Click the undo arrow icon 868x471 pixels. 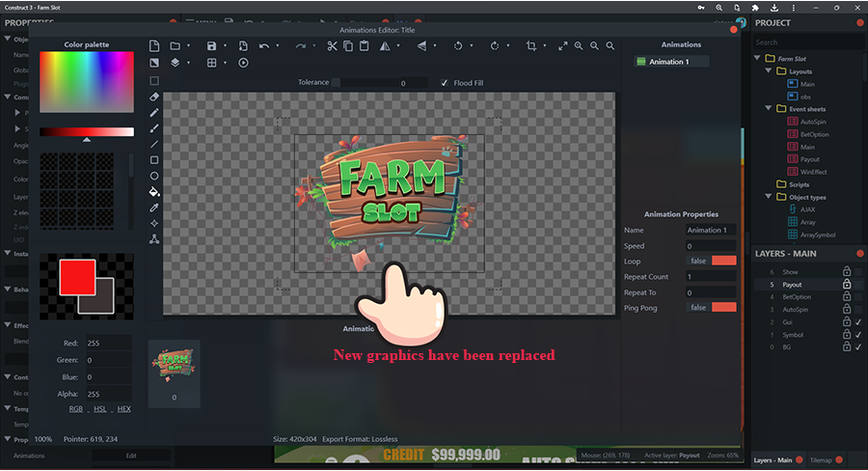264,46
